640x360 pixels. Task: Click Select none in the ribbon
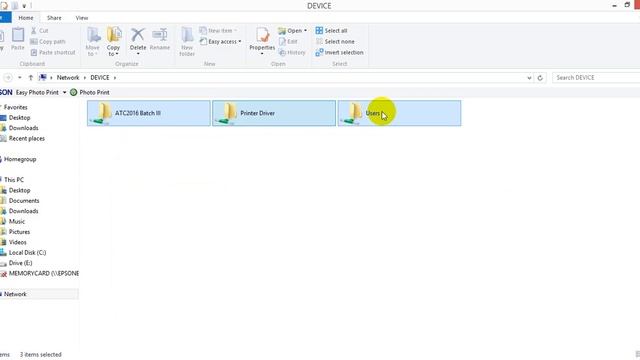click(335, 42)
